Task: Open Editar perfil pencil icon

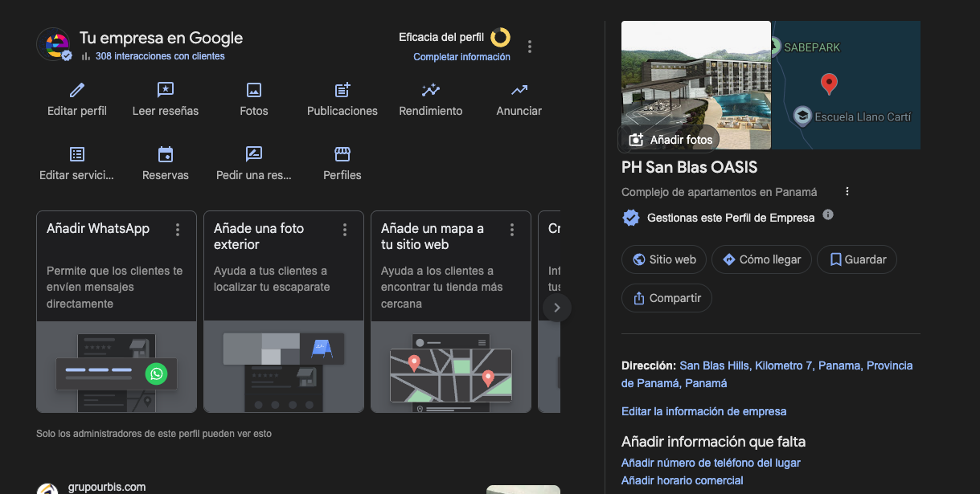Action: (77, 90)
